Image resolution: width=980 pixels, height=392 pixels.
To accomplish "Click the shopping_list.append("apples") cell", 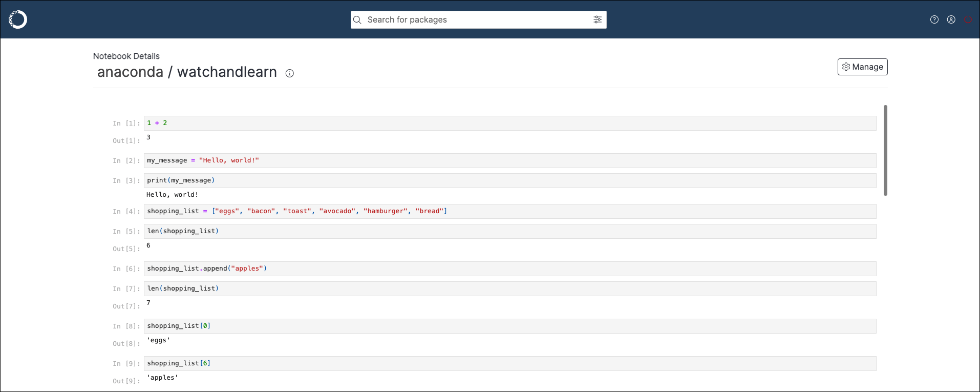I will point(510,269).
